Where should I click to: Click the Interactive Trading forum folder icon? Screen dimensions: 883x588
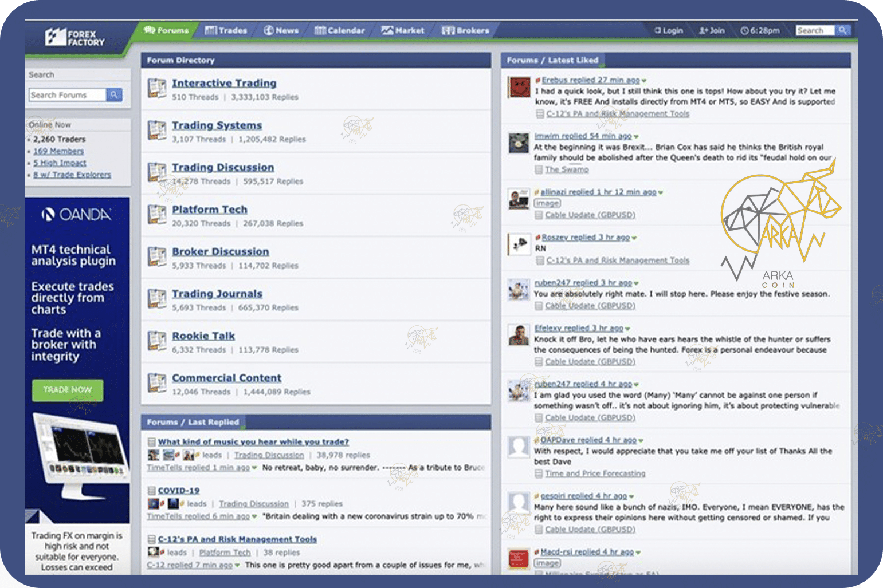(x=156, y=88)
